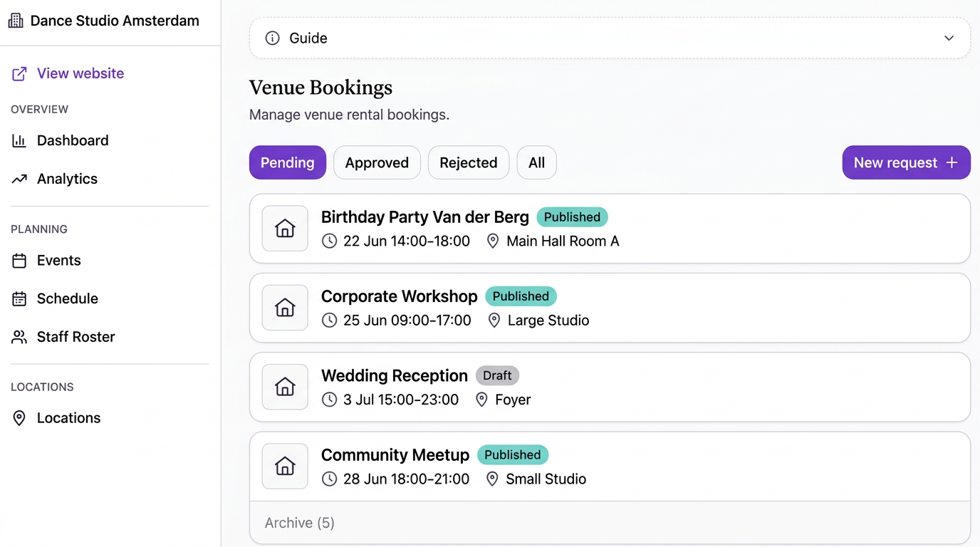980x547 pixels.
Task: Click the house icon for Wedding Reception
Action: [x=285, y=387]
